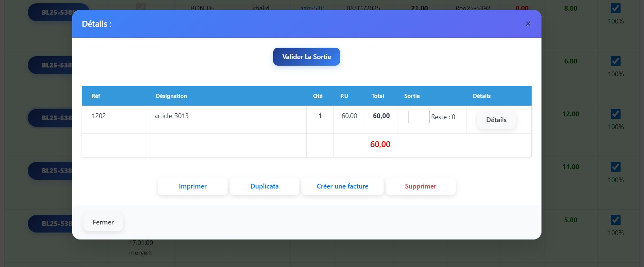Click the Sortie column header

tap(412, 96)
